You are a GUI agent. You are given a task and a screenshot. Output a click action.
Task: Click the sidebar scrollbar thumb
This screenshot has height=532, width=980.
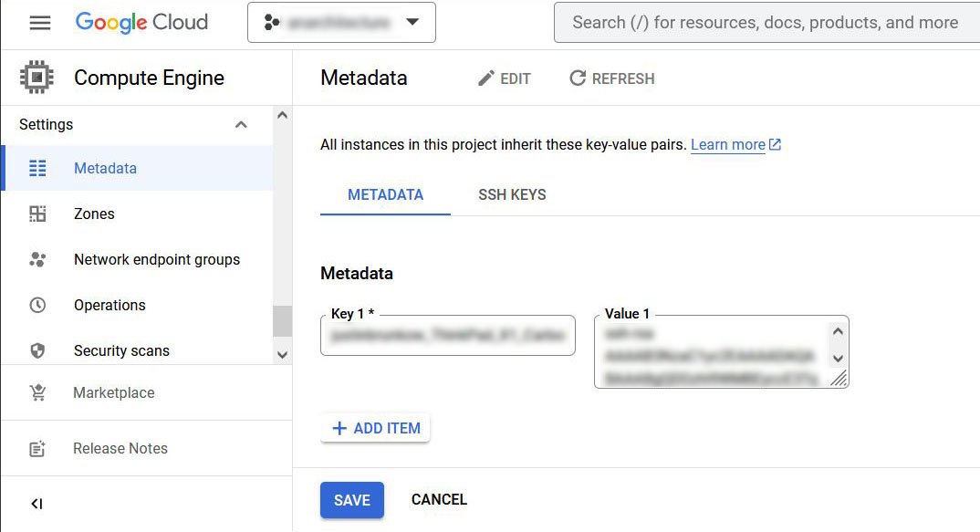click(283, 321)
